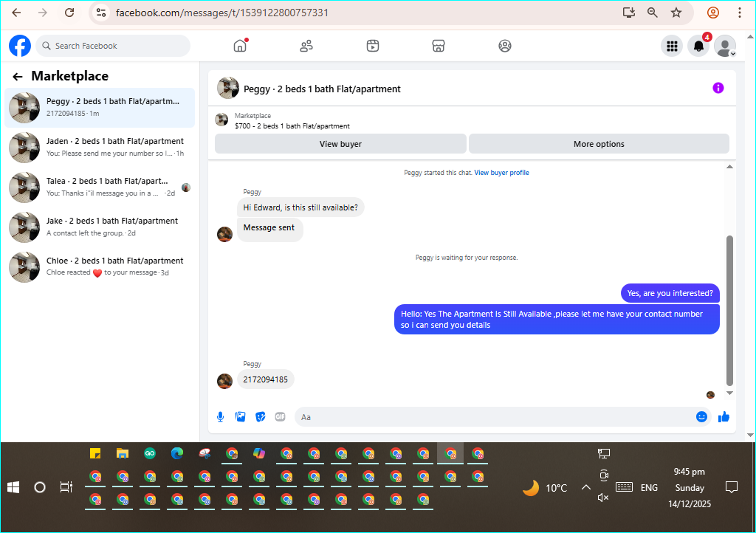Open the zoom magnifier icon in address bar
Viewport: 756px width, 533px height.
(653, 13)
